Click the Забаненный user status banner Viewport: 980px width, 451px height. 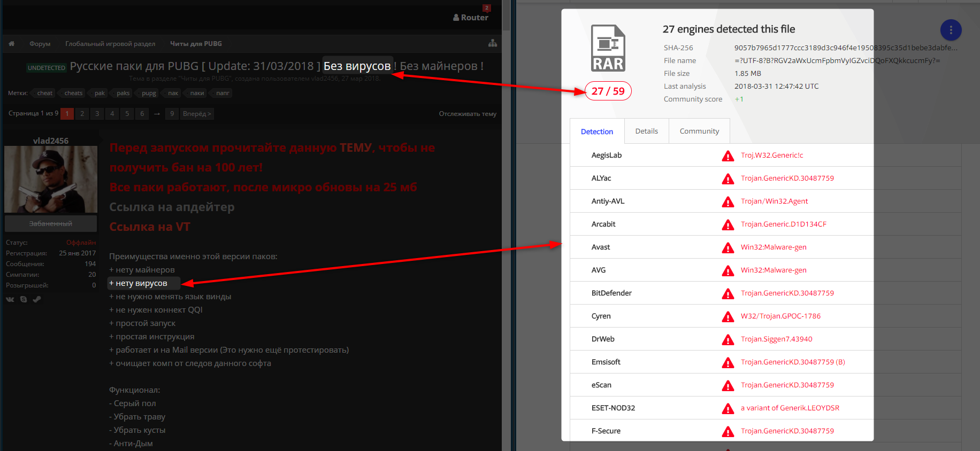(x=51, y=223)
